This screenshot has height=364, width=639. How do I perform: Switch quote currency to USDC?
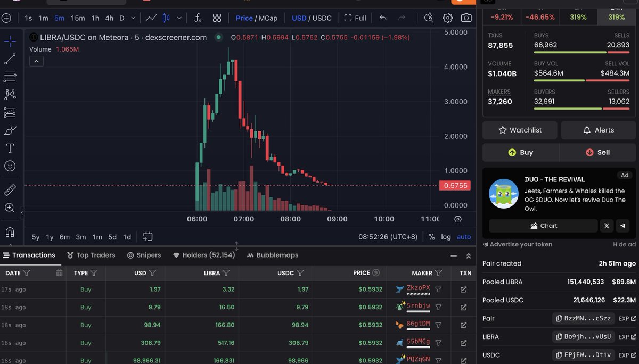pyautogui.click(x=322, y=18)
